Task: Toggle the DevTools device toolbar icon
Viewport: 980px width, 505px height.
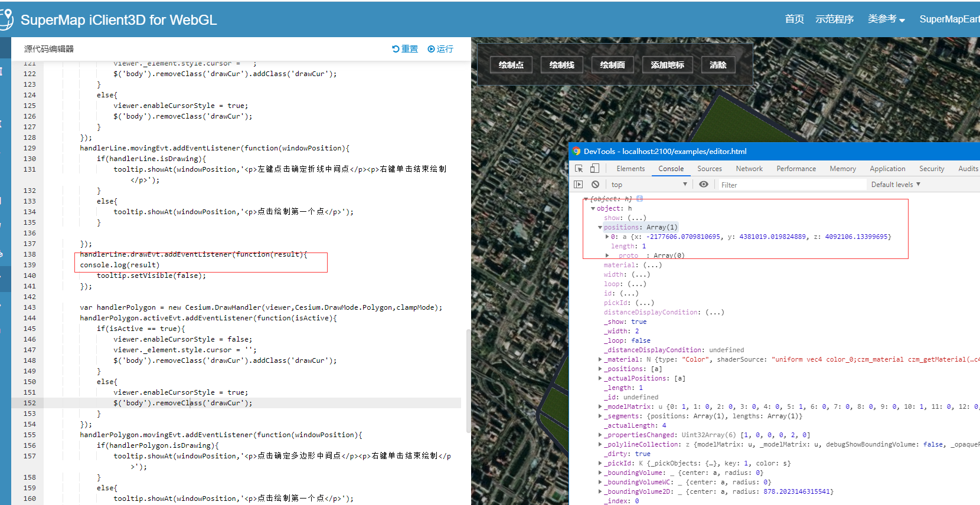Action: coord(594,168)
